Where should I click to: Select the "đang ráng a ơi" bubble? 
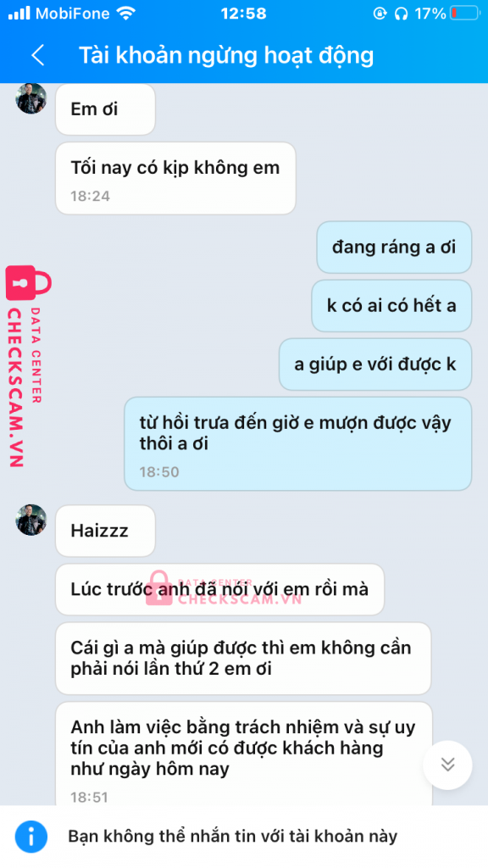point(394,247)
